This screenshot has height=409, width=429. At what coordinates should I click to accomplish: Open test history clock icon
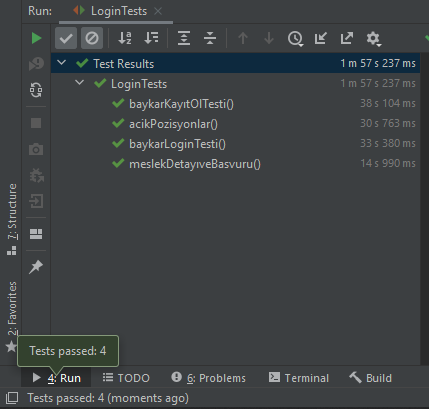[x=295, y=38]
